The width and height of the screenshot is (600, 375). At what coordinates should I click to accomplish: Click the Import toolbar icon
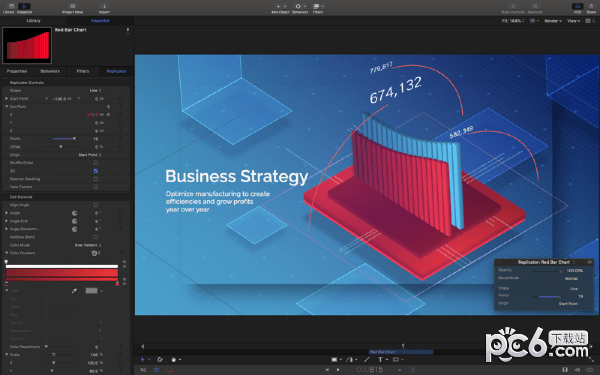coord(104,8)
